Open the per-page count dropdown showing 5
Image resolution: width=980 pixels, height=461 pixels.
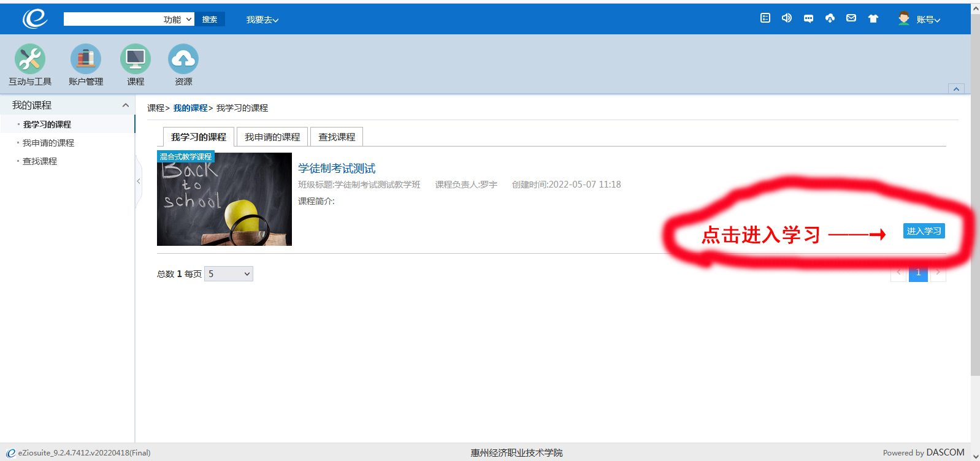click(229, 274)
